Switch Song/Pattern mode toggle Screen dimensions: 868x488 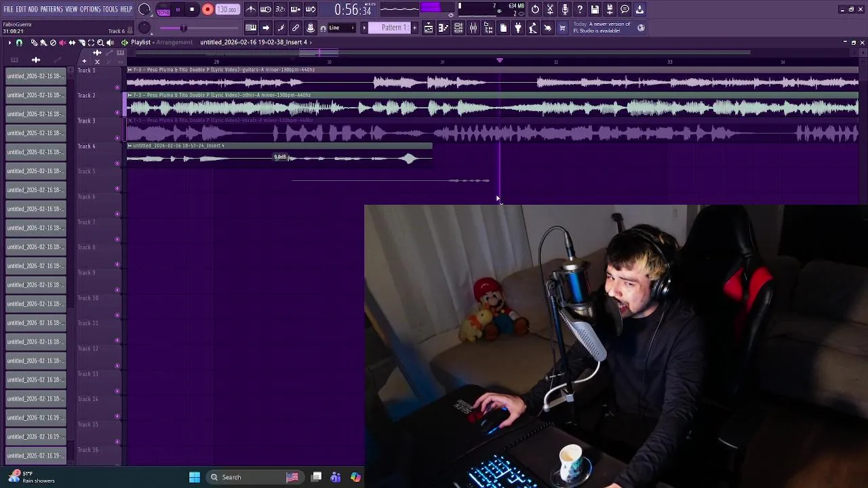pyautogui.click(x=163, y=9)
